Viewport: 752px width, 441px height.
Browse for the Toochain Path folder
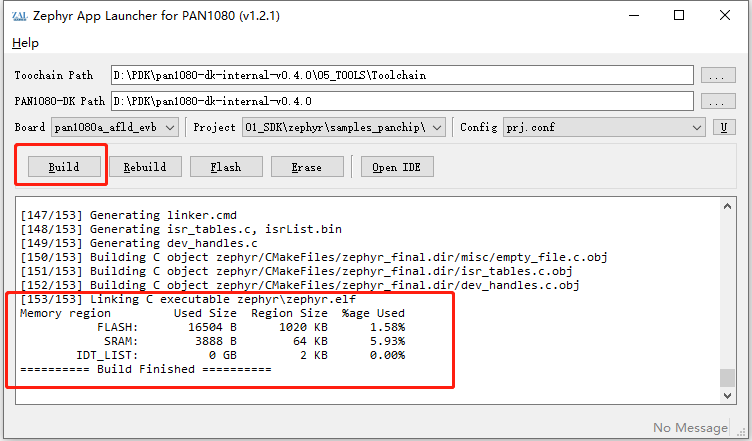[x=718, y=75]
